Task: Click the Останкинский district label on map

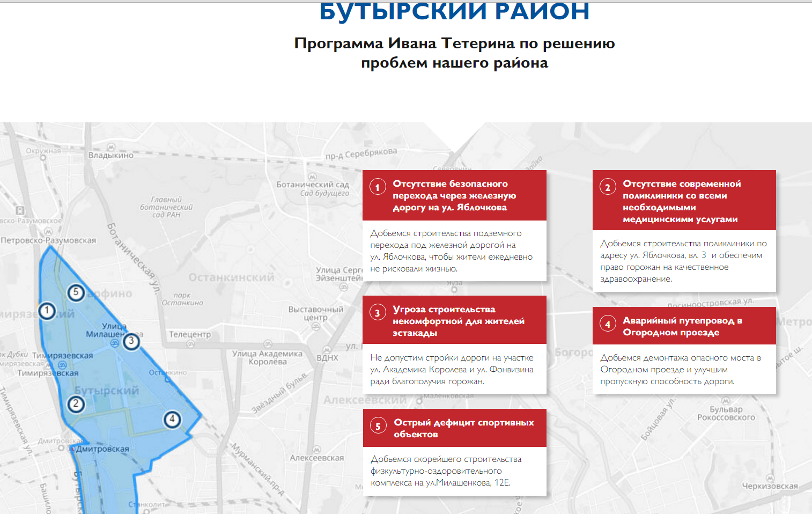Action: (231, 277)
